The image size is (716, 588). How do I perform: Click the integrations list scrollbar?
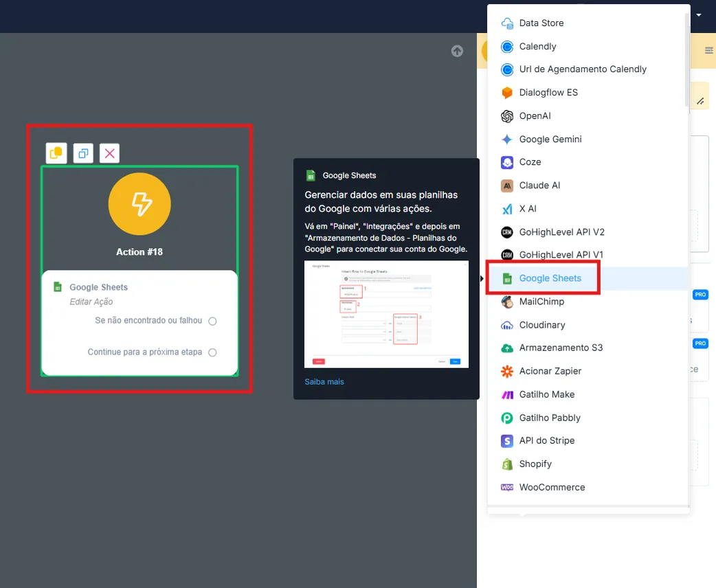(686, 59)
